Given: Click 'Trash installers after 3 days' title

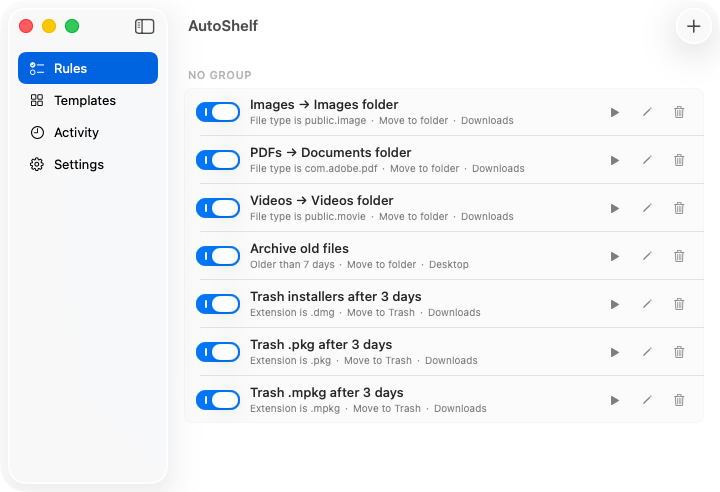Looking at the screenshot, I should click(x=336, y=297).
